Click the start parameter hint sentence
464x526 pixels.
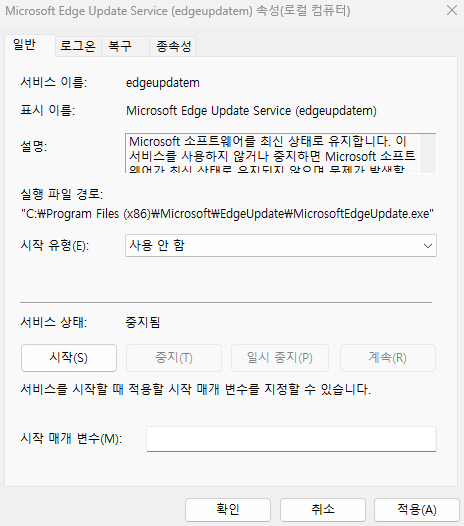(196, 389)
